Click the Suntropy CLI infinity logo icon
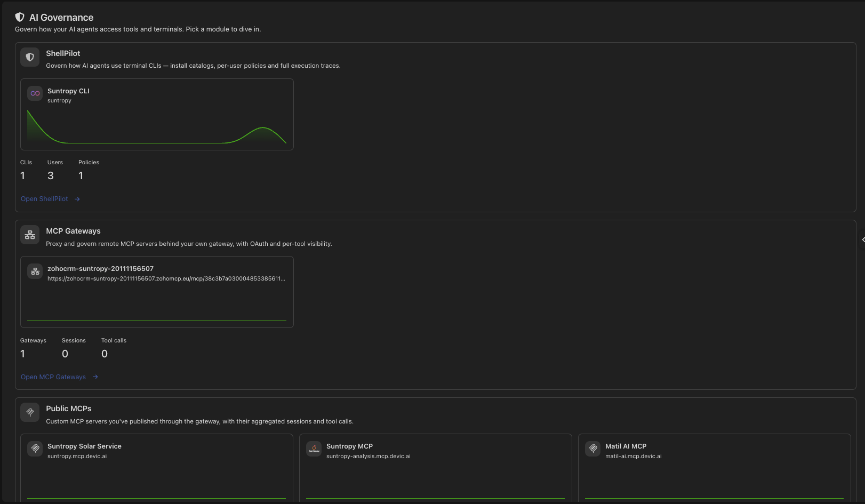865x504 pixels. click(x=35, y=93)
